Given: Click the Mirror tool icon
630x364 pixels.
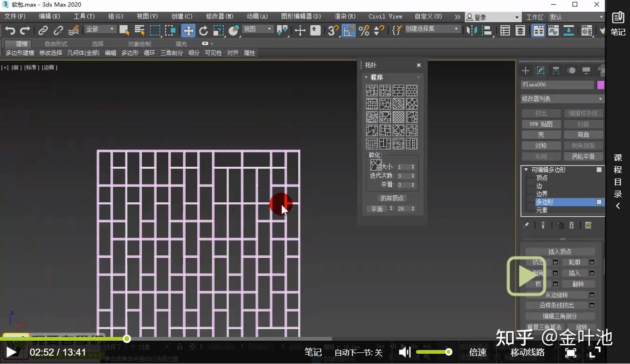Looking at the screenshot, I should [472, 31].
